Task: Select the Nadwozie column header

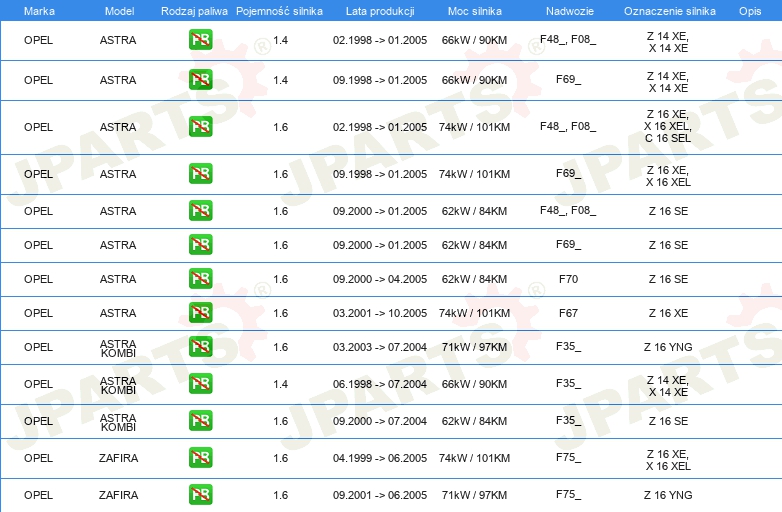Action: pyautogui.click(x=570, y=11)
